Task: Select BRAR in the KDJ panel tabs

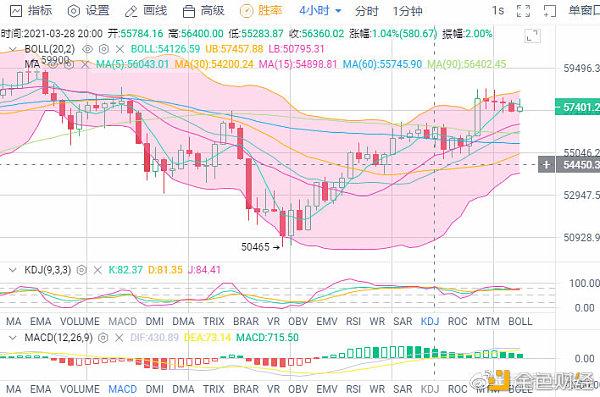Action: (x=246, y=322)
